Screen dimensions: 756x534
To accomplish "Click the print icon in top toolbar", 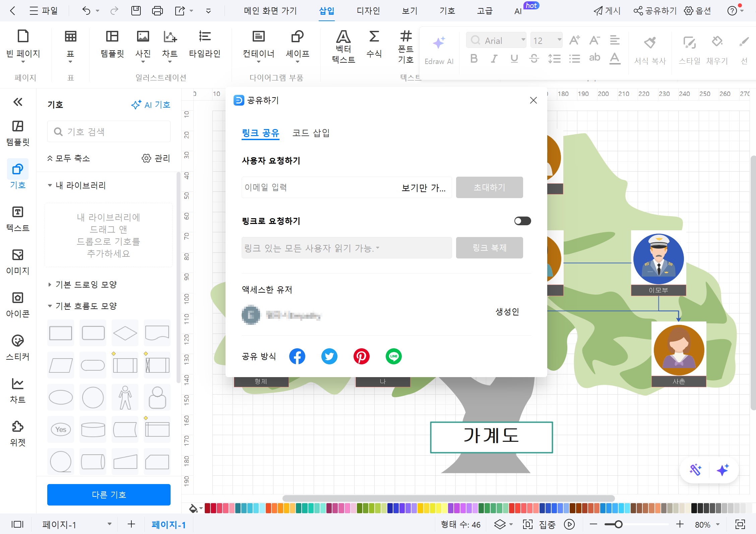I will tap(157, 11).
